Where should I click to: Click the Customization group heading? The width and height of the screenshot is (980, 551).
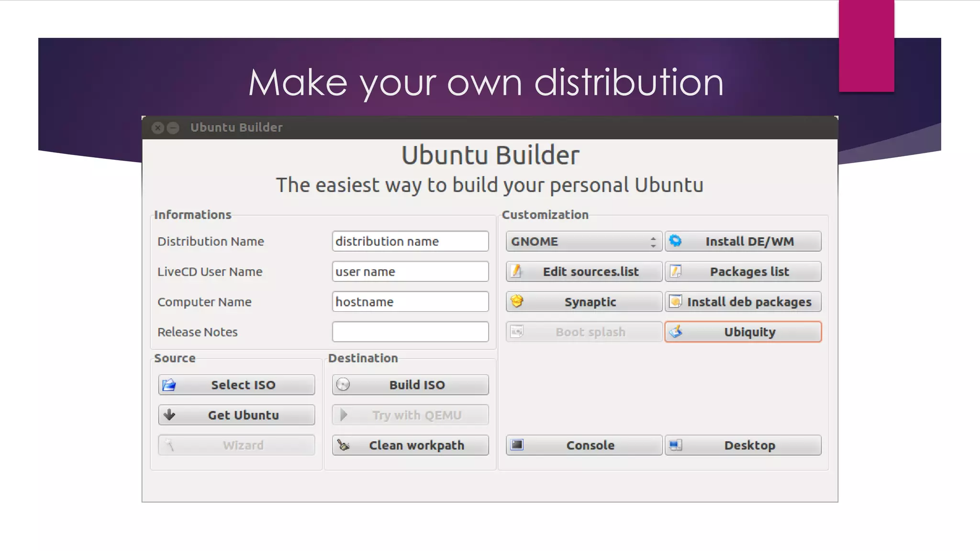(545, 214)
